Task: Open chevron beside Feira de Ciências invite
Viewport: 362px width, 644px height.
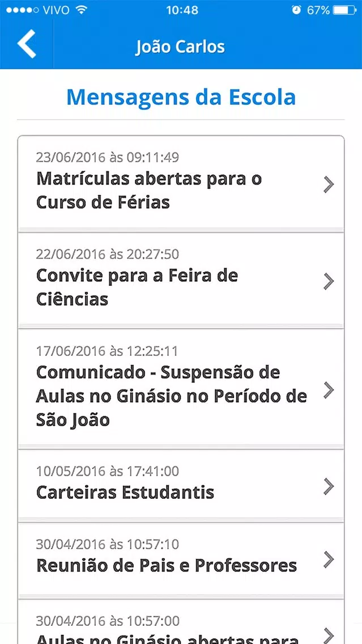Action: (x=329, y=282)
